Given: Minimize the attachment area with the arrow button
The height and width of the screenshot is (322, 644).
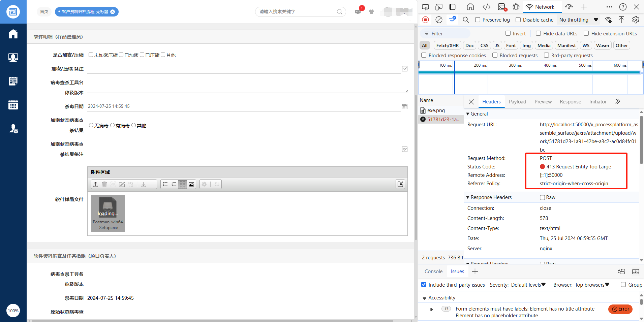Looking at the screenshot, I should [400, 184].
